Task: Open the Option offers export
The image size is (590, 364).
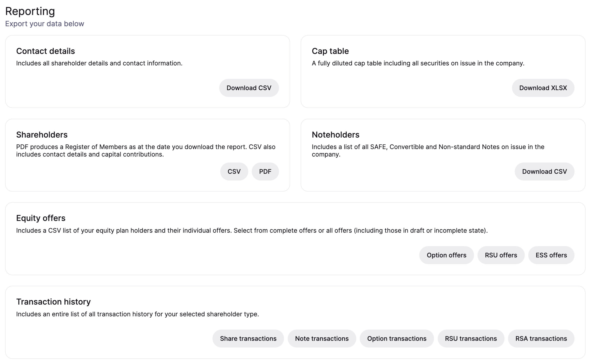Action: click(x=446, y=255)
